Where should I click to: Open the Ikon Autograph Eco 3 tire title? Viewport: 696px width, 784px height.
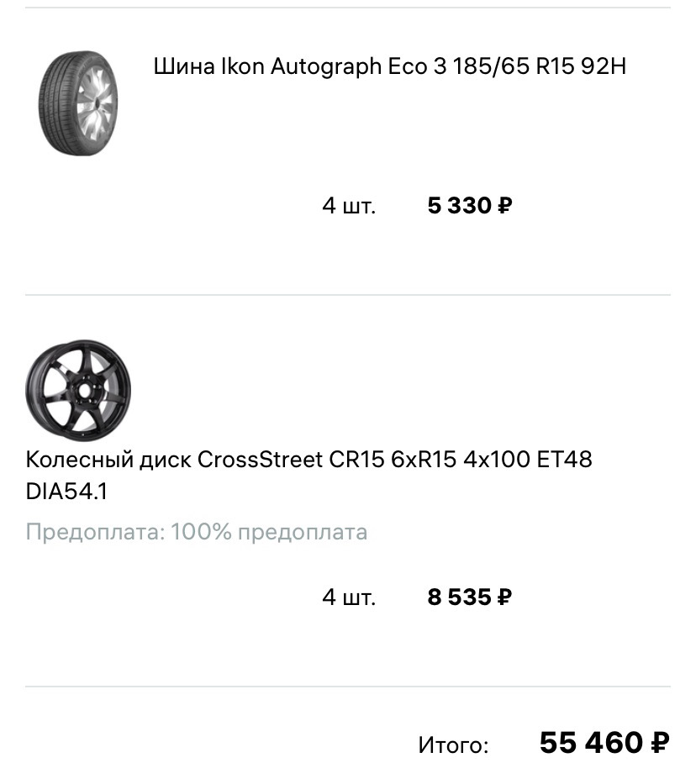[x=389, y=67]
